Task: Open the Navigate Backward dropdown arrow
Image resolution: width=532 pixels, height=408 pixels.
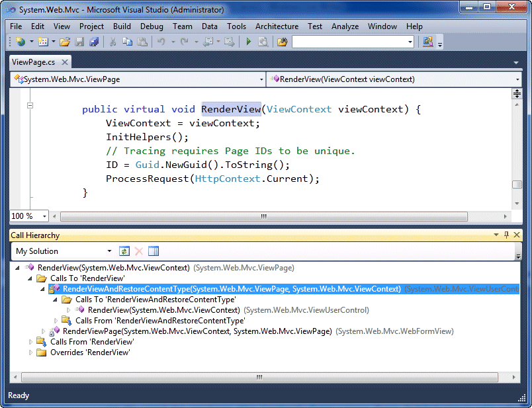Action: 218,42
